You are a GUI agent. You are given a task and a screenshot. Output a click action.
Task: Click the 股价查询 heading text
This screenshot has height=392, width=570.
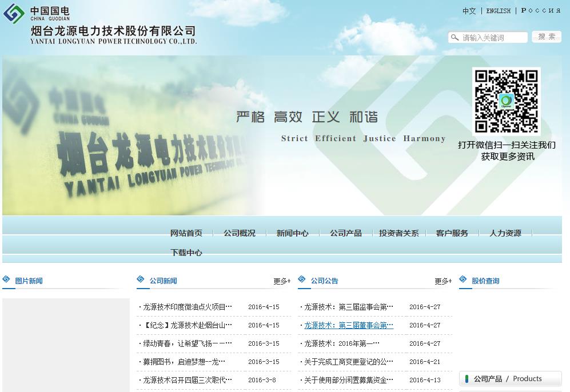click(x=485, y=281)
